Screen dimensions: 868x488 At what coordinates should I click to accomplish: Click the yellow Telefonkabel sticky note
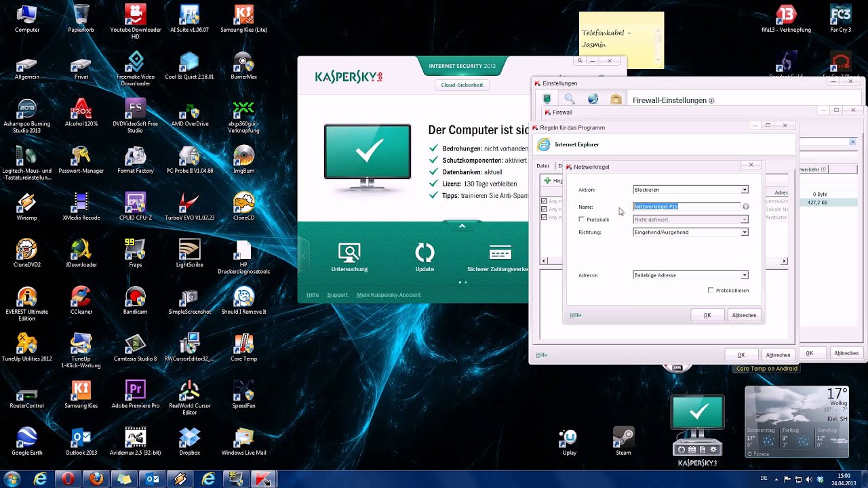tap(621, 40)
